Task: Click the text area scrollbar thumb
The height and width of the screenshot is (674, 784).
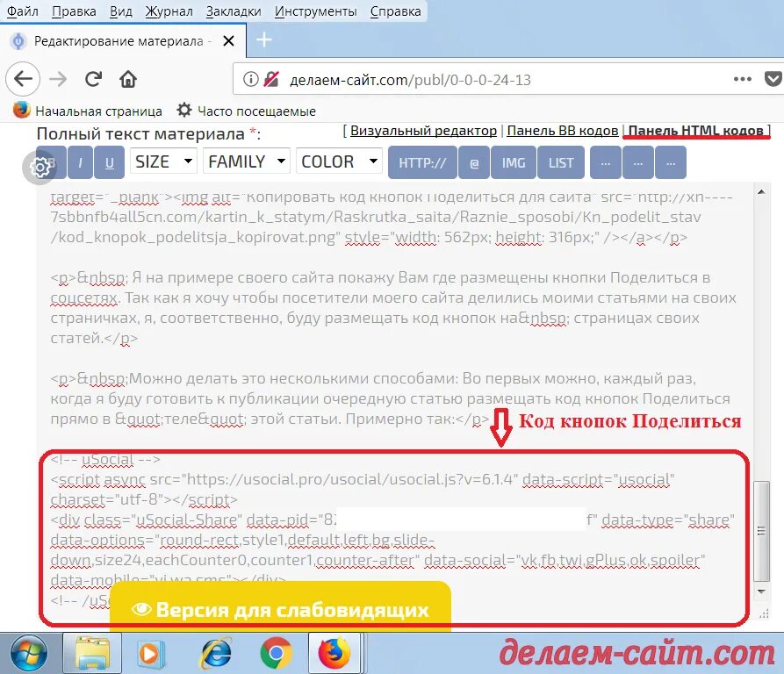Action: point(761,531)
